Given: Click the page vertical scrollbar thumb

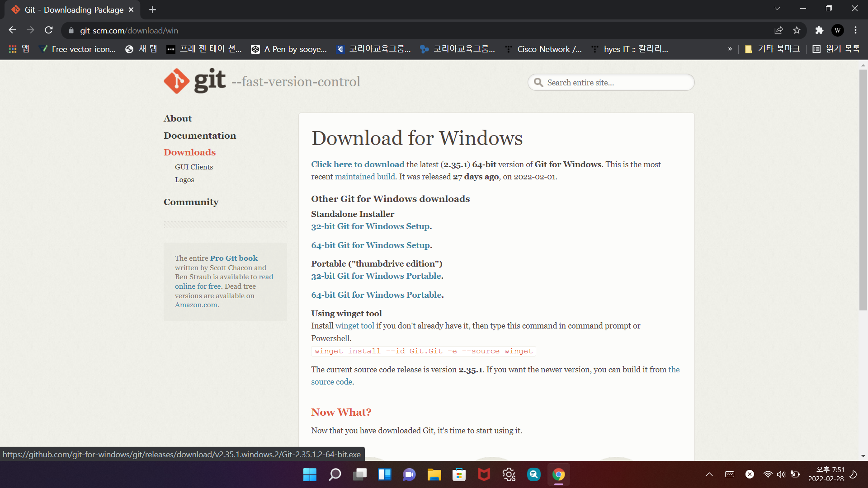Looking at the screenshot, I should click(x=863, y=190).
